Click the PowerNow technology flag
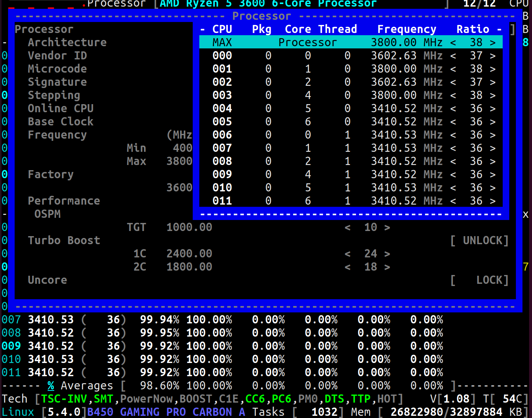The height and width of the screenshot is (418, 532). [146, 399]
